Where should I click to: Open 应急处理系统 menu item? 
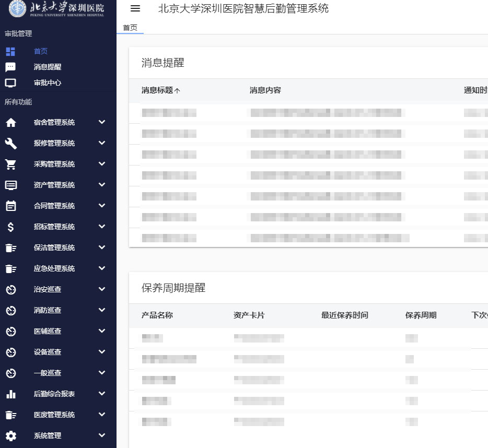click(54, 268)
